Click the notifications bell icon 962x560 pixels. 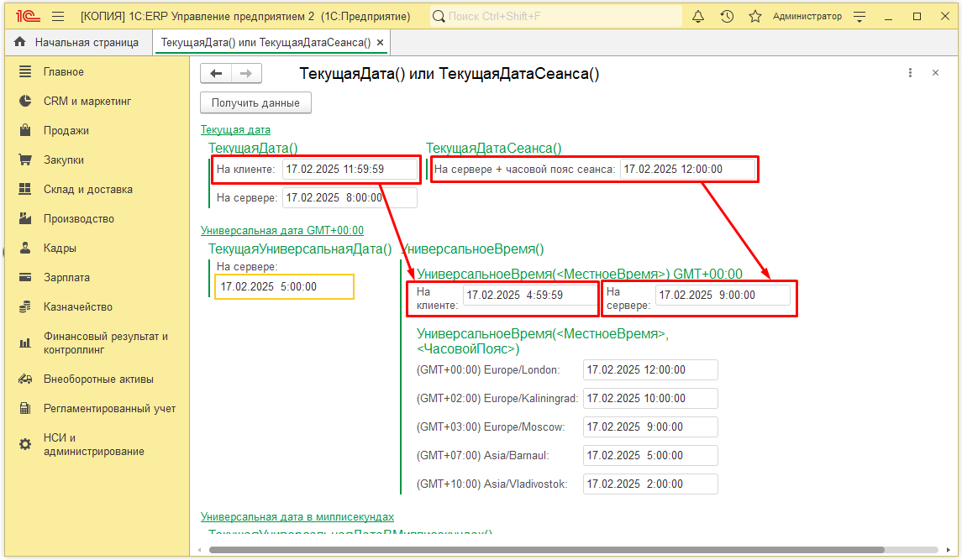[x=698, y=16]
